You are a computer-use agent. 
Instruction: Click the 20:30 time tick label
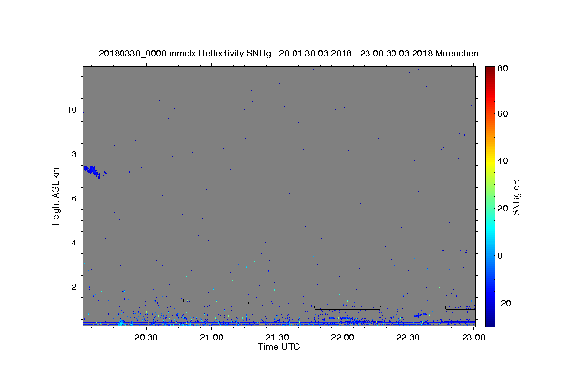coord(146,338)
